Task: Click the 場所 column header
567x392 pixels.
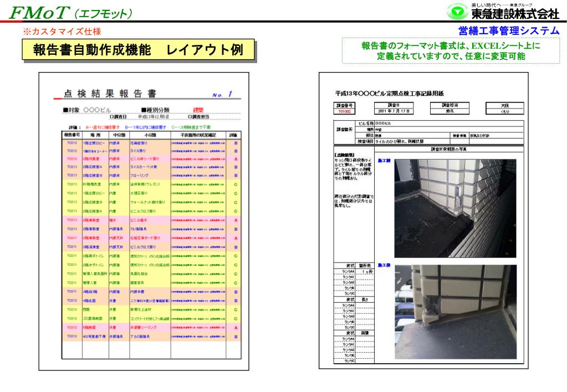Action: (95, 135)
